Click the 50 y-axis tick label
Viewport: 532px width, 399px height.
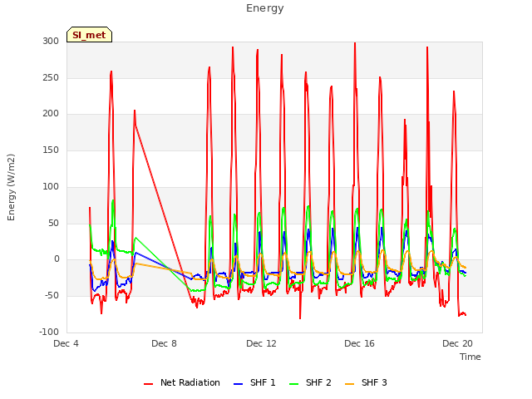tap(53, 224)
